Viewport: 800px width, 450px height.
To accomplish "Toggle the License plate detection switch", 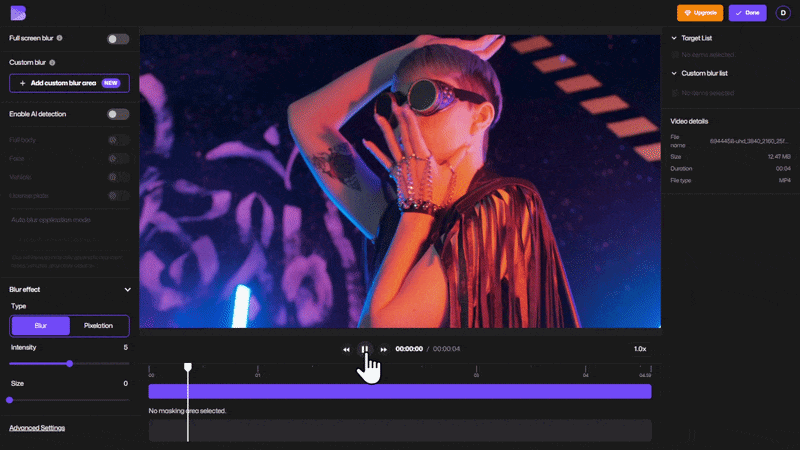I will (118, 195).
